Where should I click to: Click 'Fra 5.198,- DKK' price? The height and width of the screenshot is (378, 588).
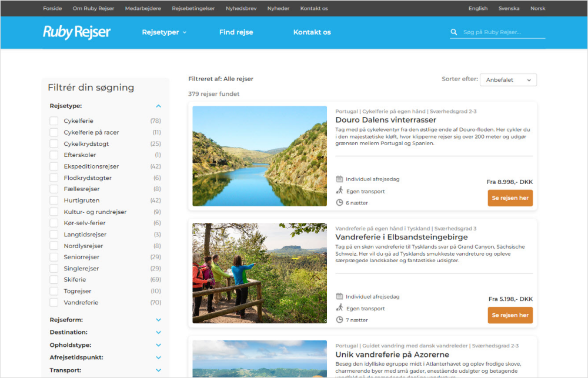(x=510, y=299)
